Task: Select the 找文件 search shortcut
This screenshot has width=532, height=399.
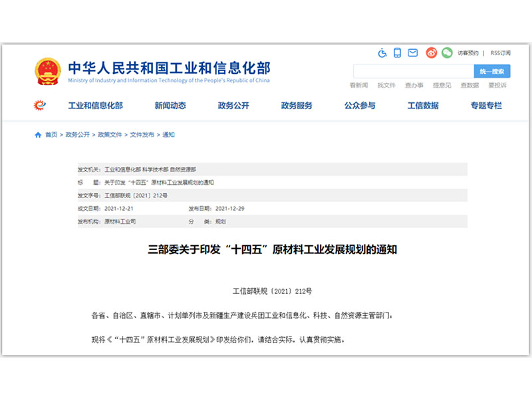Action: pos(386,85)
